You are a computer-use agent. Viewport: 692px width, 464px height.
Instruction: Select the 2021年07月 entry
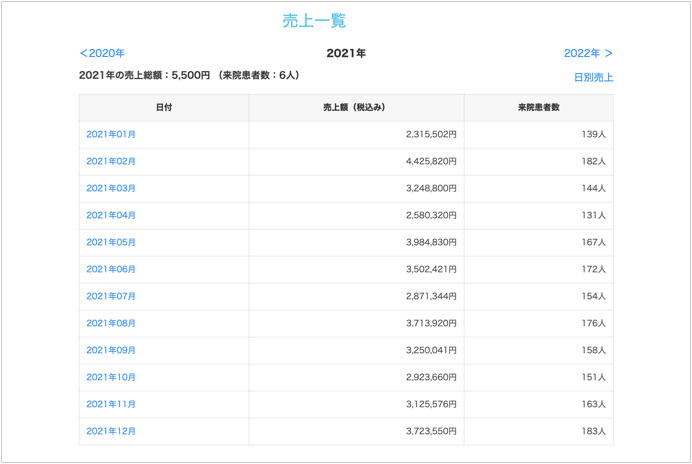pos(111,296)
